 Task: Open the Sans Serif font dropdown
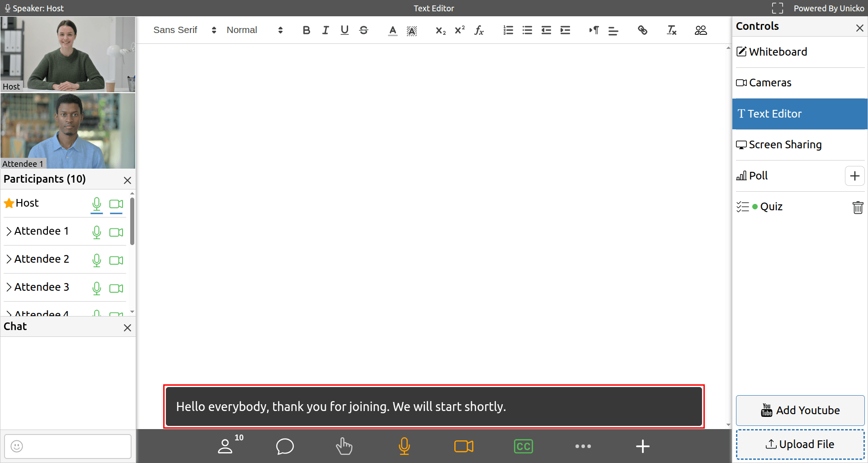(x=185, y=30)
